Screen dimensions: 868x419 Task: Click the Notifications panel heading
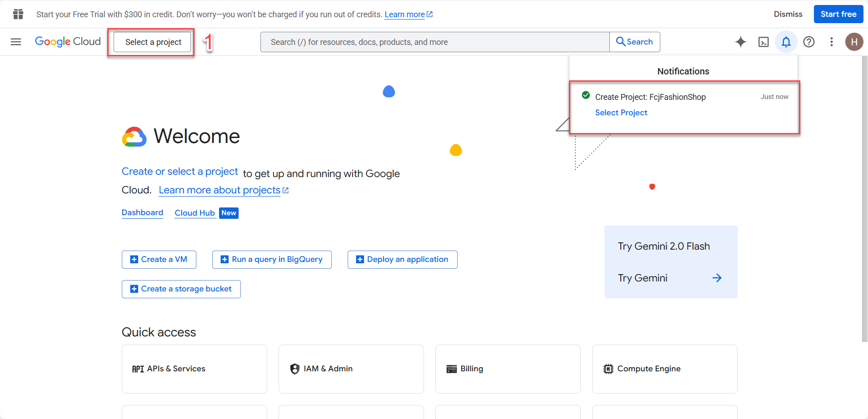[x=683, y=71]
